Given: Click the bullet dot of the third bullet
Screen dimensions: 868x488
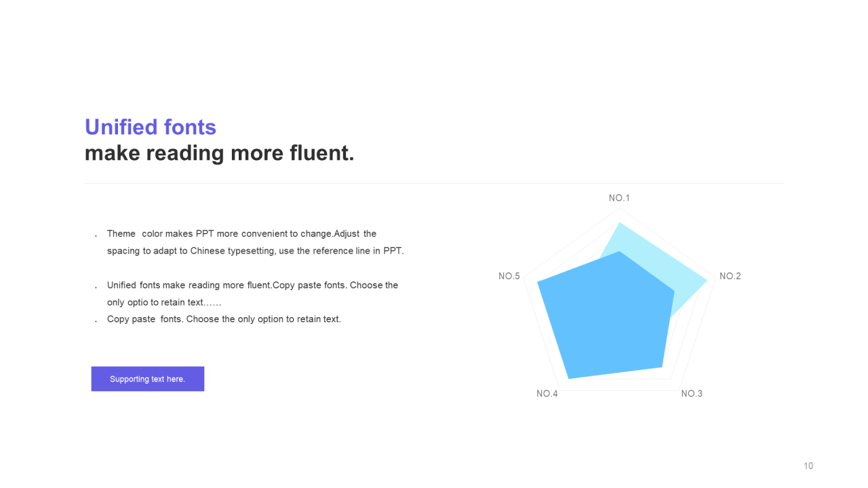Looking at the screenshot, I should (x=96, y=321).
